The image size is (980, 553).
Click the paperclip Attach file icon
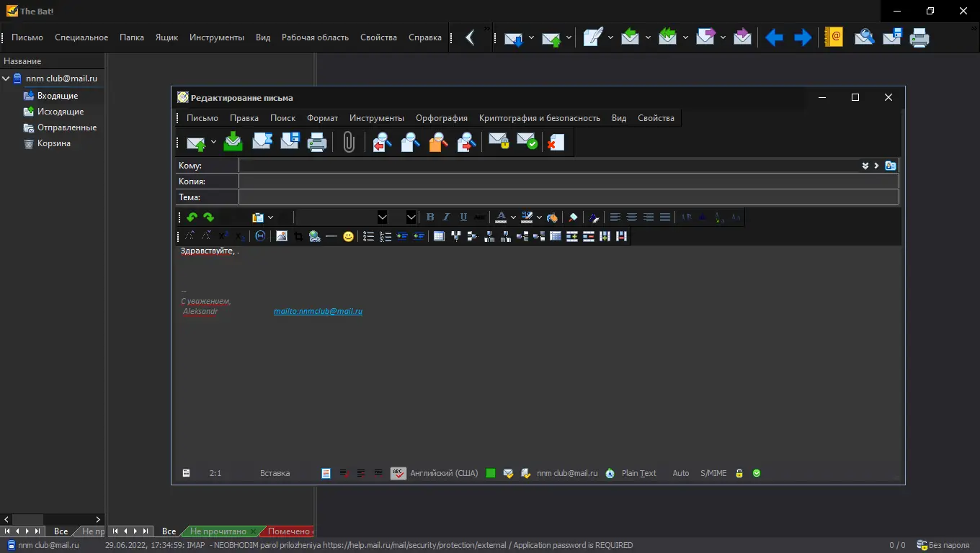pyautogui.click(x=349, y=142)
